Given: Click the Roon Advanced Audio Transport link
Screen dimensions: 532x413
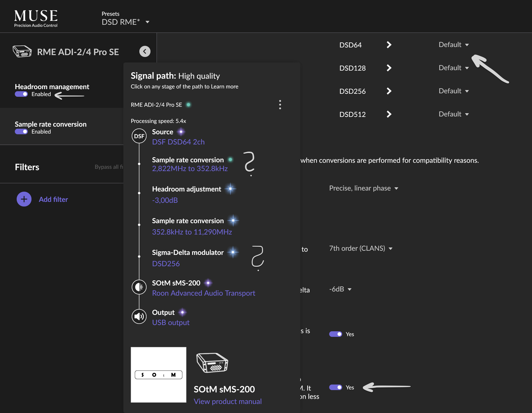Looking at the screenshot, I should click(203, 293).
